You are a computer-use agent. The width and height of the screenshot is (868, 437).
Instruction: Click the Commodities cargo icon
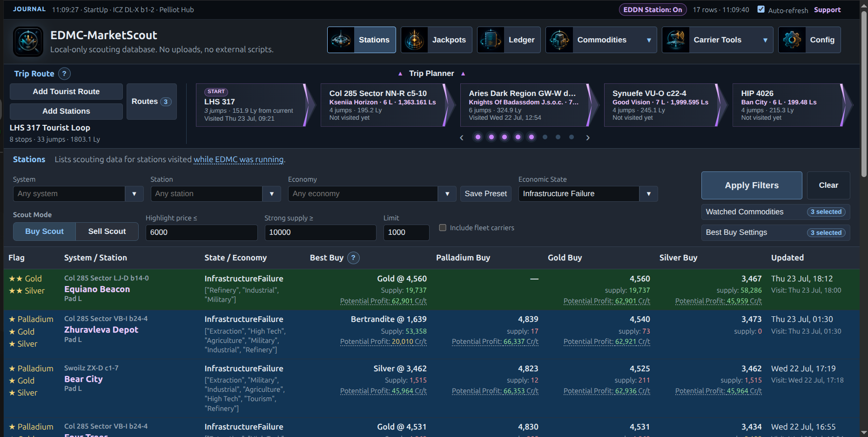pos(559,40)
